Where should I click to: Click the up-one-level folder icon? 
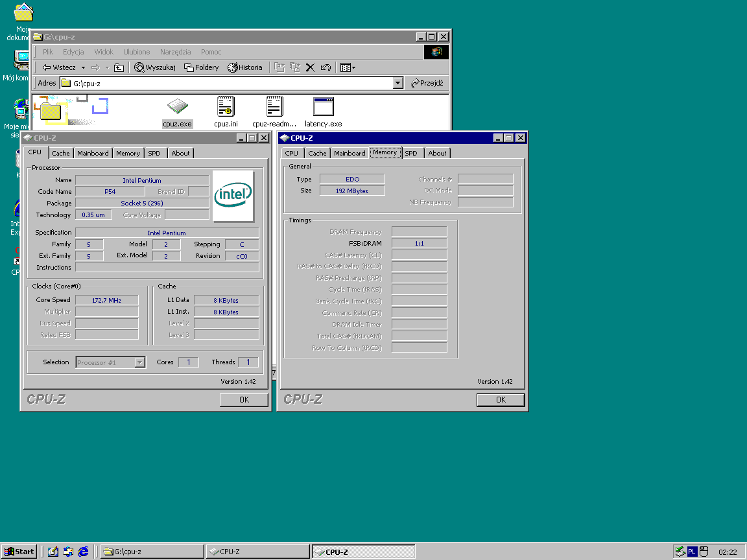point(119,67)
